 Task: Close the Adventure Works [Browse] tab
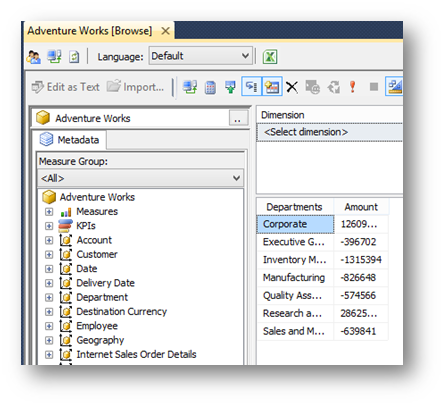click(165, 31)
